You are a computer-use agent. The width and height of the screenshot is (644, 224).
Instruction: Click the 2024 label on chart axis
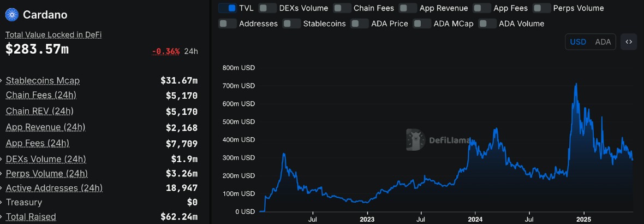click(x=475, y=220)
